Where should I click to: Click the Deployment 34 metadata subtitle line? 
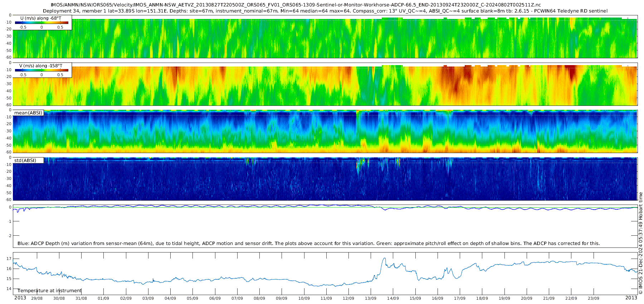click(325, 11)
